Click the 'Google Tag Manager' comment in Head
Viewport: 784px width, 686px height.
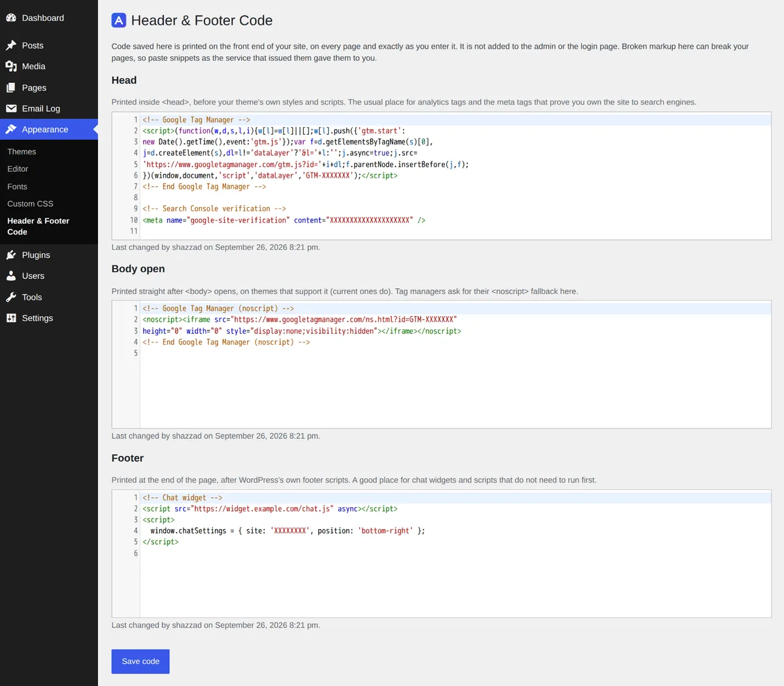196,120
